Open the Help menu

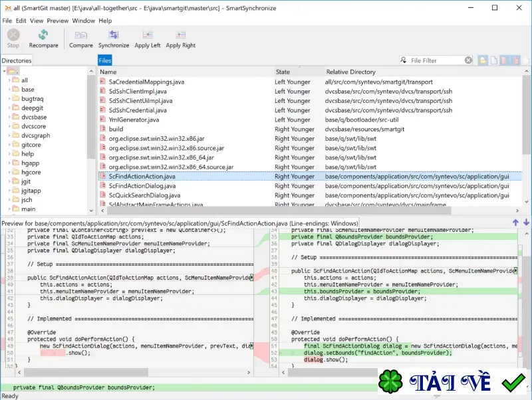click(x=105, y=21)
